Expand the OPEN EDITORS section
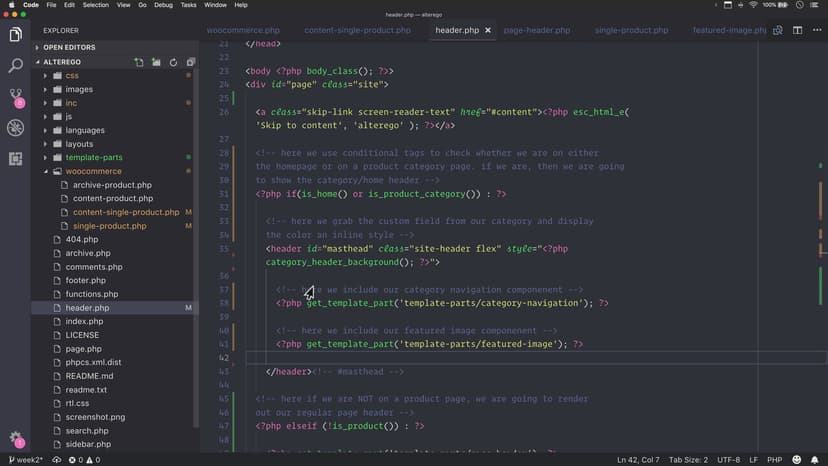 point(68,47)
